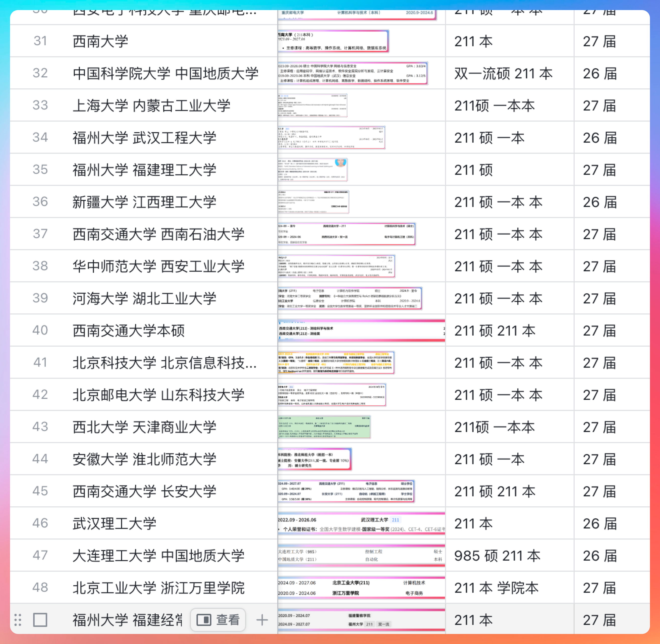Open the 北京工业大学 attachment image in row 48

[361, 588]
